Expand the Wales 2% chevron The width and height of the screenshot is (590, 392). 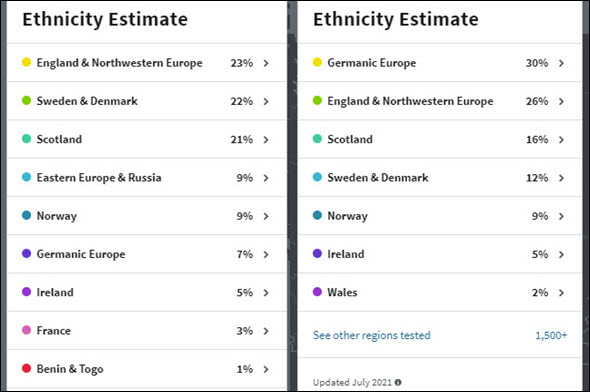pos(561,293)
